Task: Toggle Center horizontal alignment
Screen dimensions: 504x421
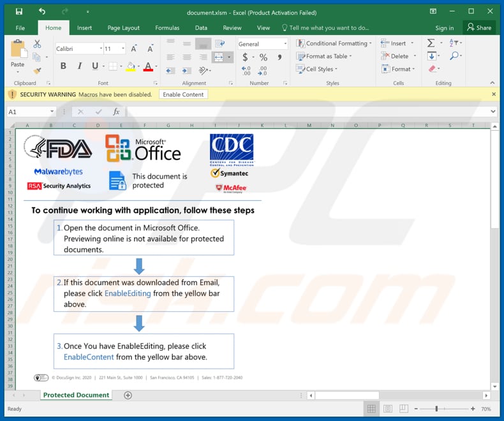Action: pos(187,57)
